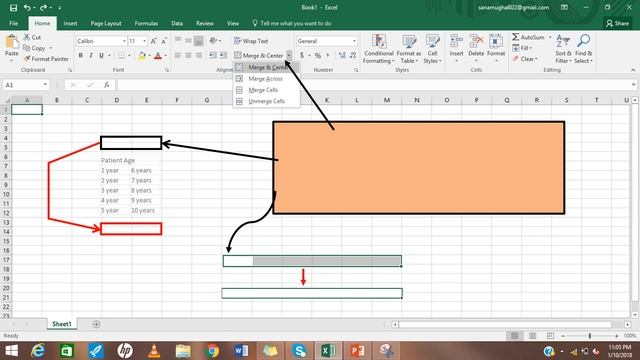Click the Fill Color paint bucket swatch
Image resolution: width=640 pixels, height=360 pixels.
tap(142, 56)
